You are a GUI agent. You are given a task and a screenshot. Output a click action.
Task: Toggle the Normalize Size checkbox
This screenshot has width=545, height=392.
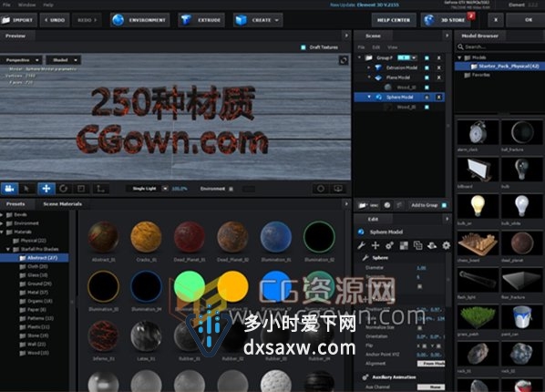[x=419, y=327]
